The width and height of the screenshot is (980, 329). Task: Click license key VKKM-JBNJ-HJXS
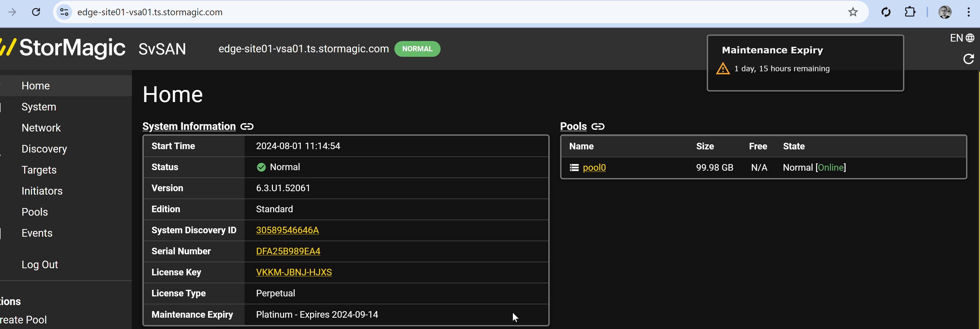click(x=294, y=272)
